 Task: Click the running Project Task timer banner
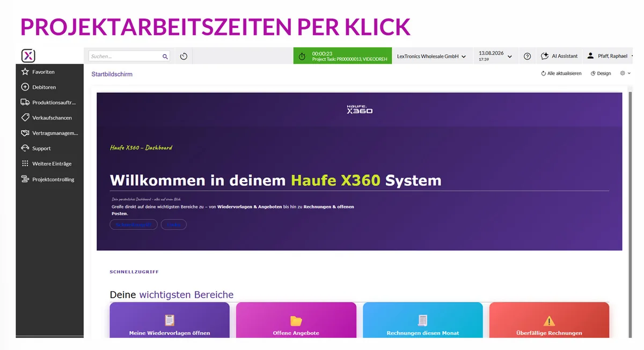pos(342,56)
